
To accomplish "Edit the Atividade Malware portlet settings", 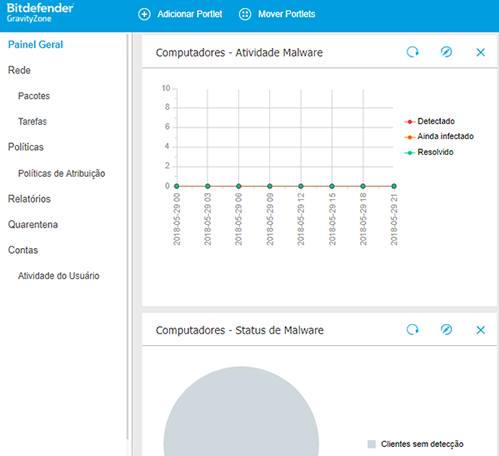I will coord(446,52).
